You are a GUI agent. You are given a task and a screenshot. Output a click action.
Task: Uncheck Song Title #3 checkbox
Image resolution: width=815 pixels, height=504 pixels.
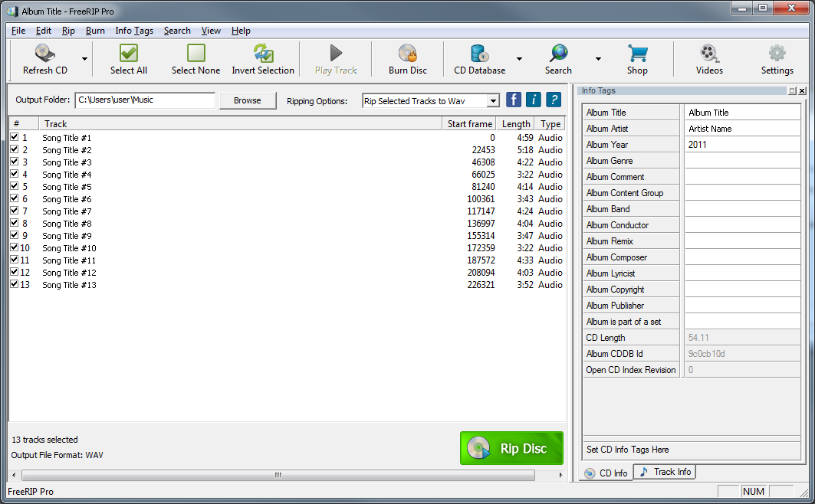pos(15,162)
